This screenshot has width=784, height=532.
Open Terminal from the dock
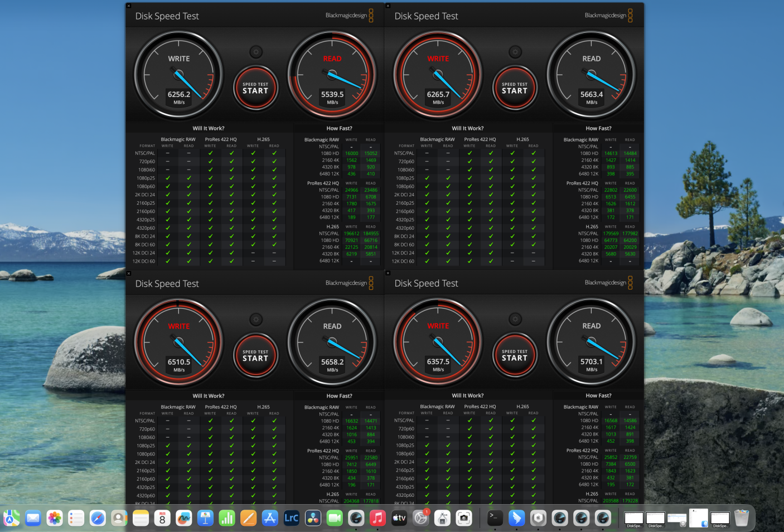(495, 518)
